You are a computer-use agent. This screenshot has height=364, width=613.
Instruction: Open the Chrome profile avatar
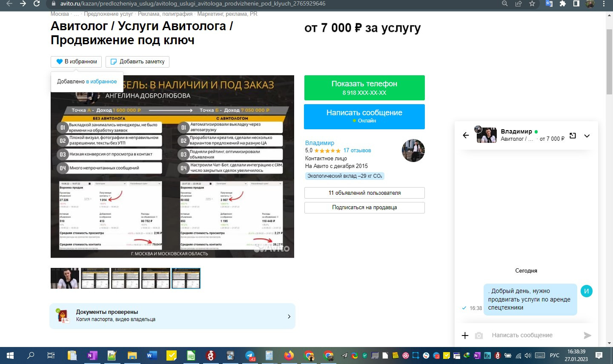[x=590, y=4]
